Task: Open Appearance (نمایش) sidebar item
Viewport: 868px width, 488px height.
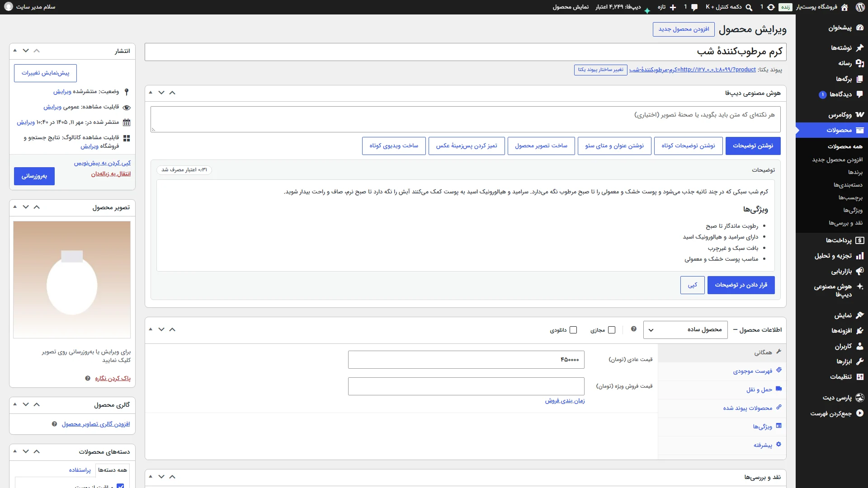Action: [832, 315]
